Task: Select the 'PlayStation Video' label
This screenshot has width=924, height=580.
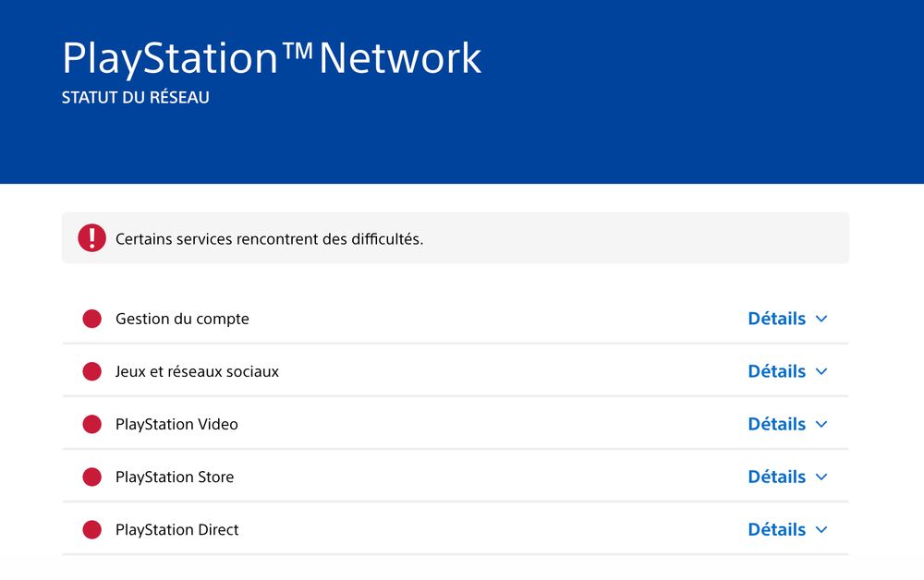Action: 176,425
